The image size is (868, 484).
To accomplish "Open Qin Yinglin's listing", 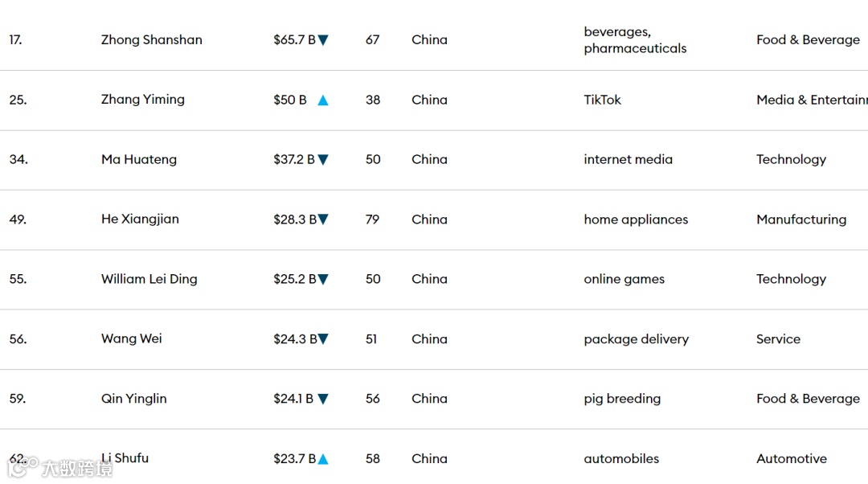I will click(134, 399).
